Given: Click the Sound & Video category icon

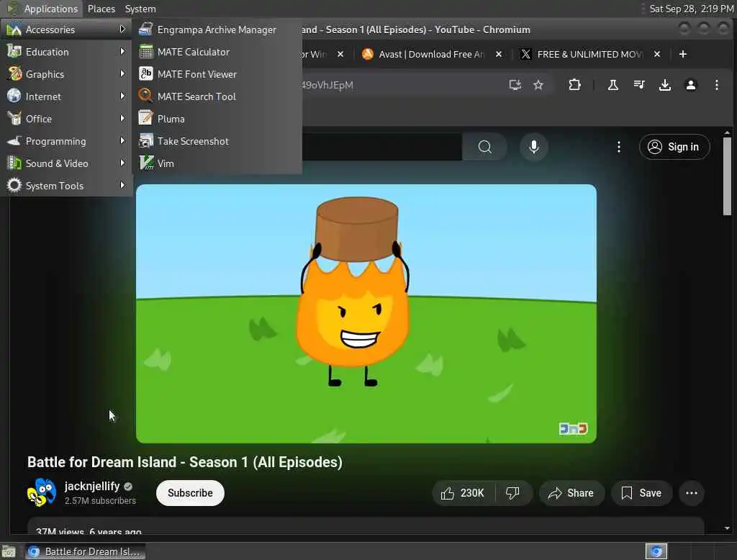Looking at the screenshot, I should point(14,163).
